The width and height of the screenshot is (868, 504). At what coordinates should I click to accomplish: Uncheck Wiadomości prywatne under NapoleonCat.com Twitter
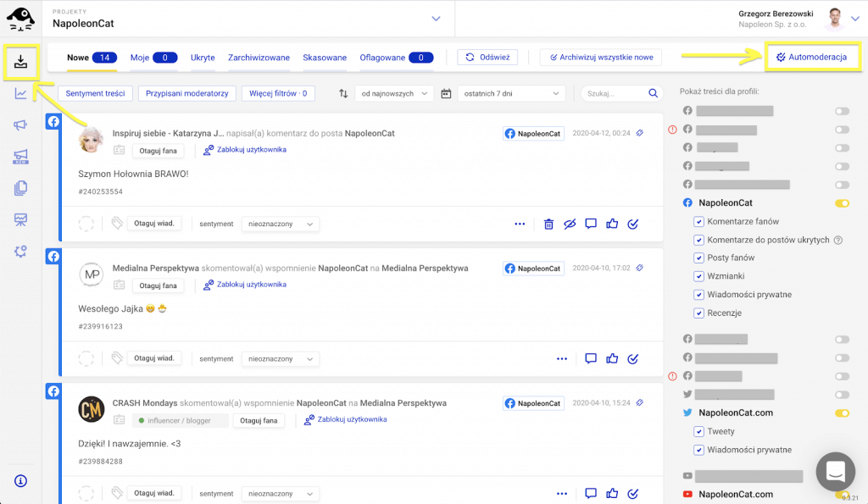tap(698, 450)
